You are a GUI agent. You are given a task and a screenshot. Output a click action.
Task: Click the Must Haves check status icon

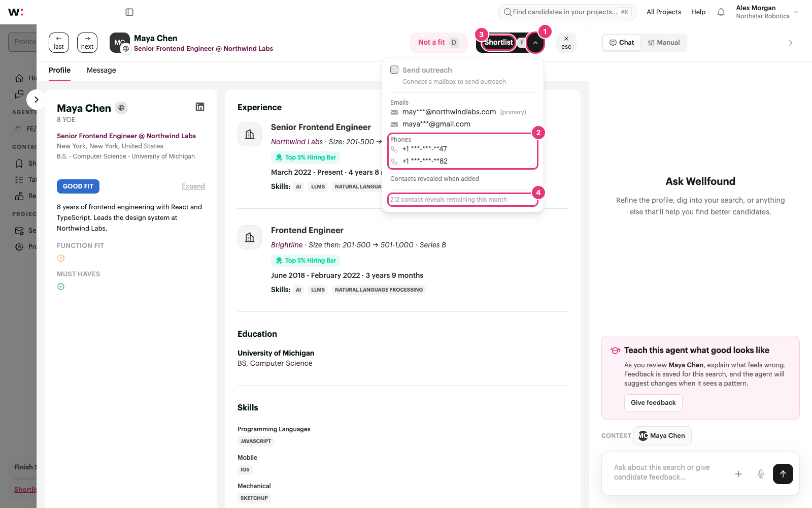(61, 287)
